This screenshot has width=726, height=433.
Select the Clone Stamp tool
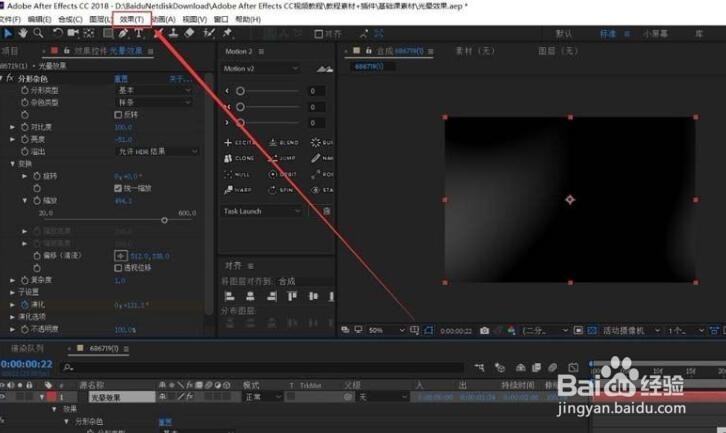tap(173, 33)
